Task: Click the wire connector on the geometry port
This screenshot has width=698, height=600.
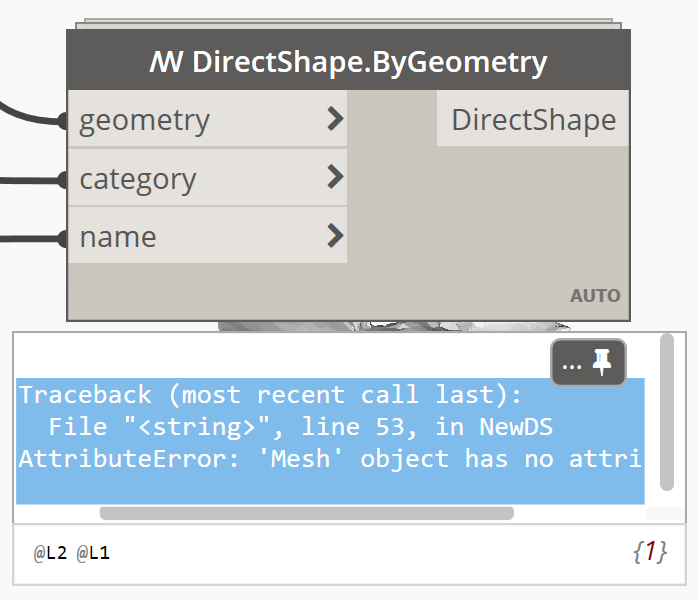Action: point(62,121)
